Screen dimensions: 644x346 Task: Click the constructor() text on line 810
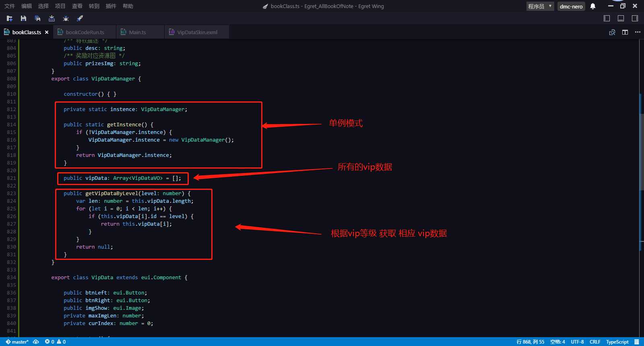(x=84, y=94)
